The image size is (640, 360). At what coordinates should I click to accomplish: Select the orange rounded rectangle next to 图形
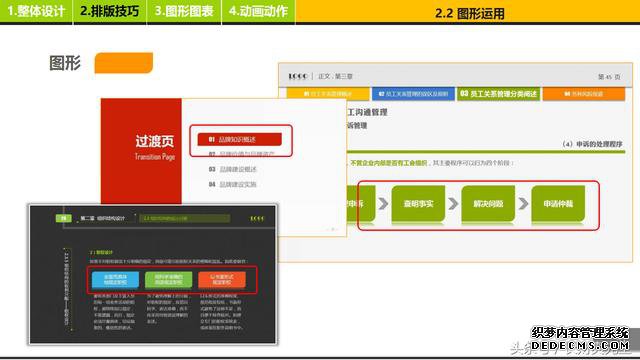pyautogui.click(x=124, y=63)
